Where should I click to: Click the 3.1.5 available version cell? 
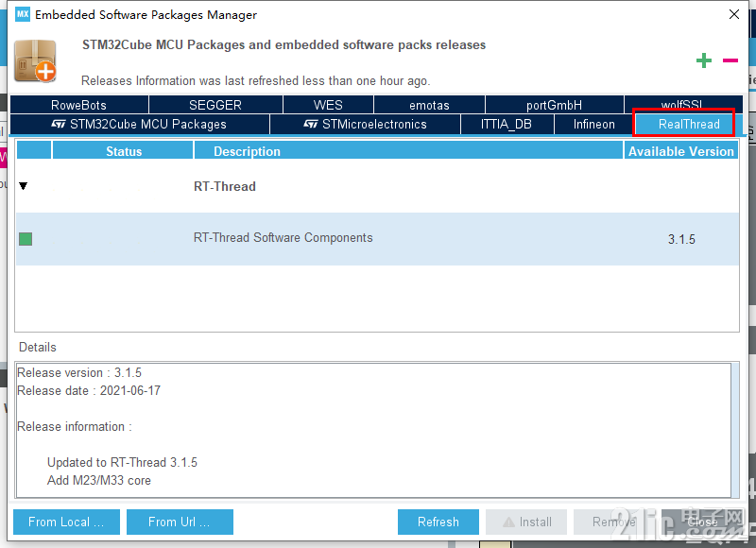pyautogui.click(x=681, y=239)
